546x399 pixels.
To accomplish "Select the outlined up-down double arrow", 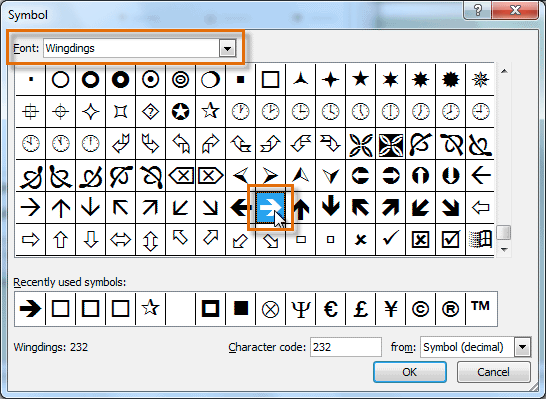I will tap(151, 240).
